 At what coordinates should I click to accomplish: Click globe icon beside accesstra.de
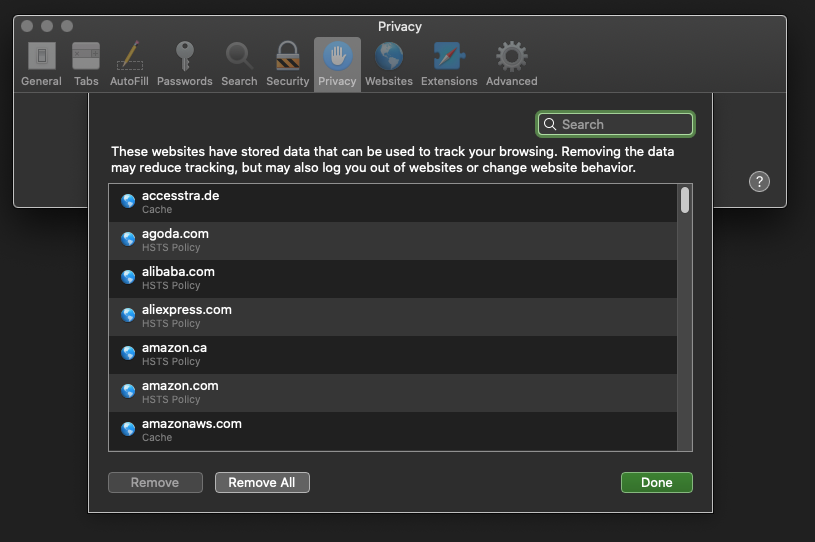click(x=128, y=201)
